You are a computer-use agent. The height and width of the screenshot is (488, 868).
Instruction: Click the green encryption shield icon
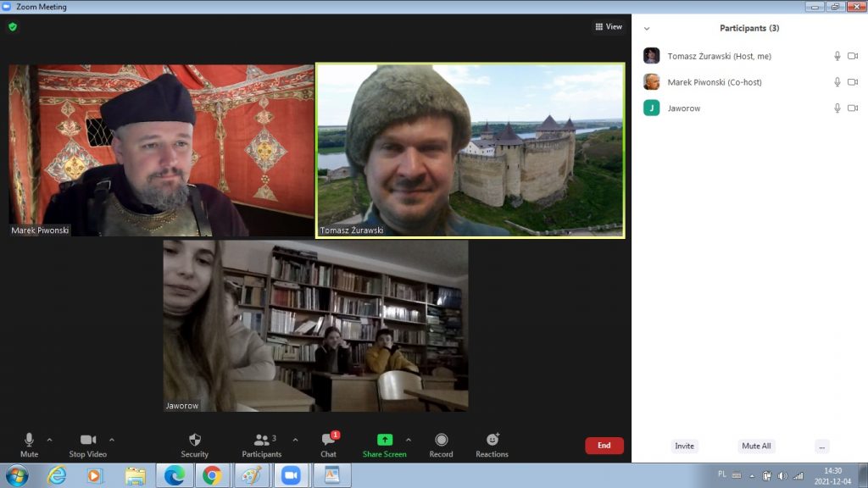pyautogui.click(x=13, y=27)
